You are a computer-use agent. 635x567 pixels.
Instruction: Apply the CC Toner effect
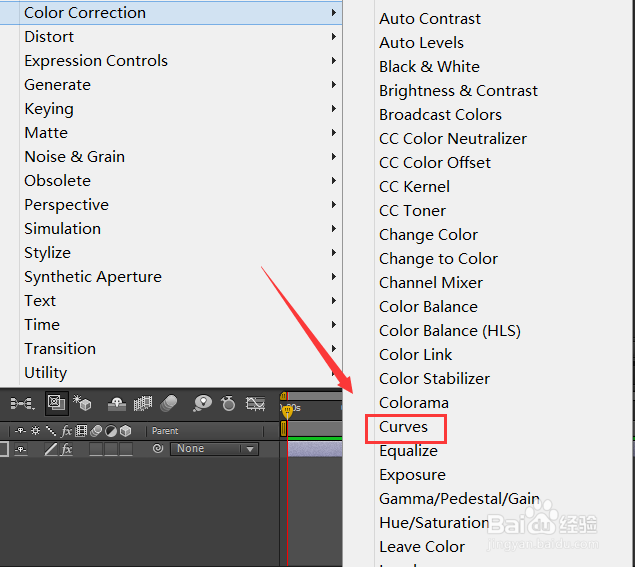tap(412, 211)
